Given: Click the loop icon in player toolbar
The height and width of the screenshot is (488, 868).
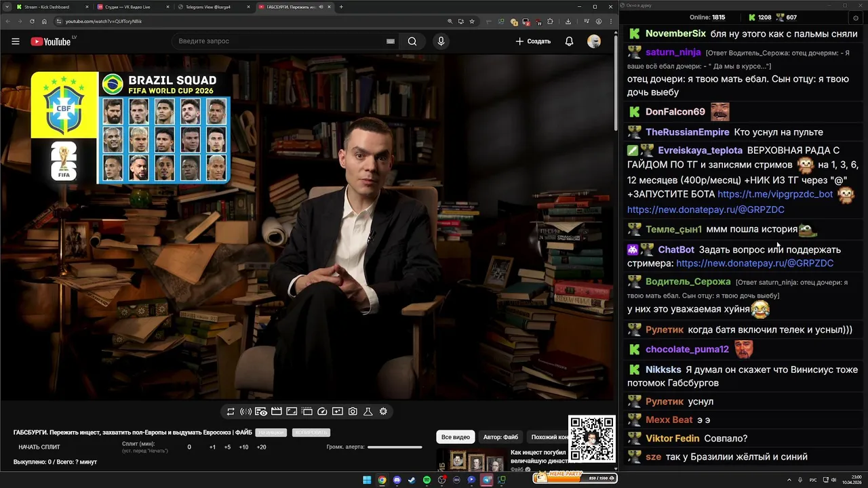Looking at the screenshot, I should click(231, 411).
